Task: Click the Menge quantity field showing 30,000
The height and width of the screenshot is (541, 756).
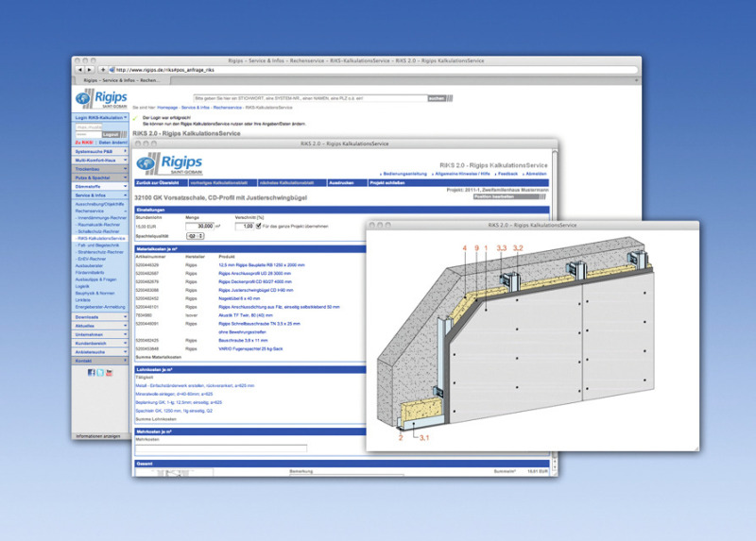Action: click(199, 226)
